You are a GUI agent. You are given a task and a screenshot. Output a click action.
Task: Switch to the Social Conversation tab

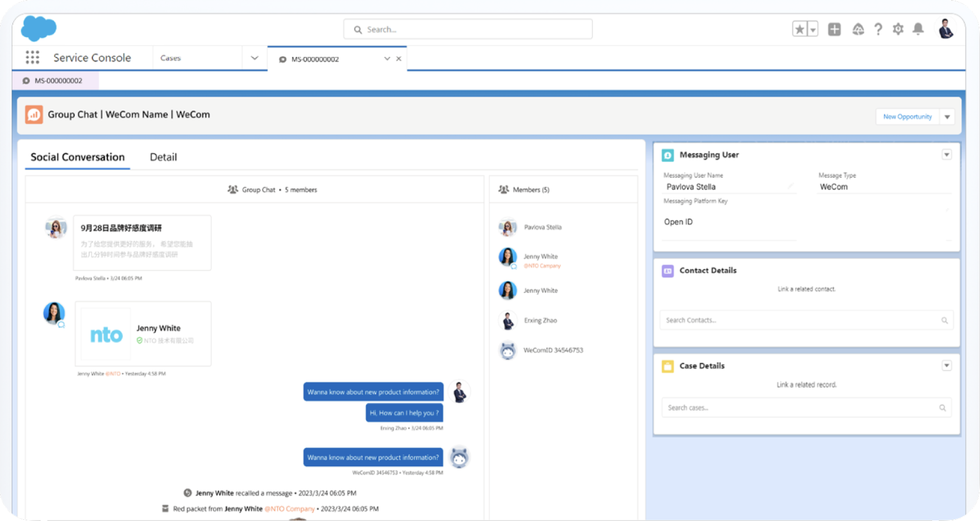tap(77, 157)
